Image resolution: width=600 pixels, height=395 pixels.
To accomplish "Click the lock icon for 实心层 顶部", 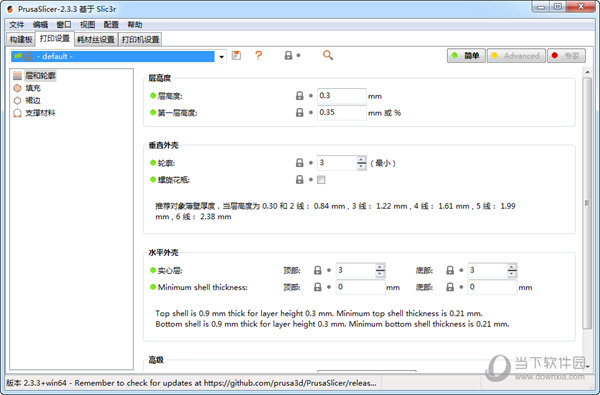I will (318, 270).
